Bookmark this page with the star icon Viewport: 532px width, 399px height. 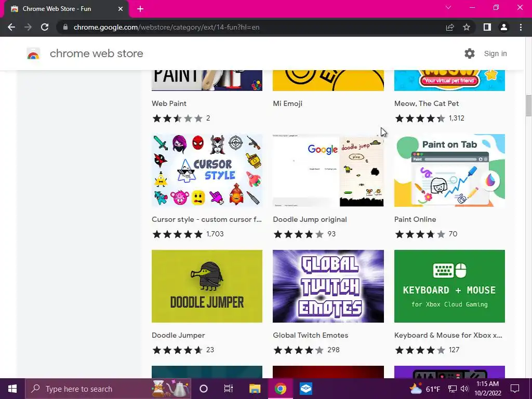[x=467, y=27]
